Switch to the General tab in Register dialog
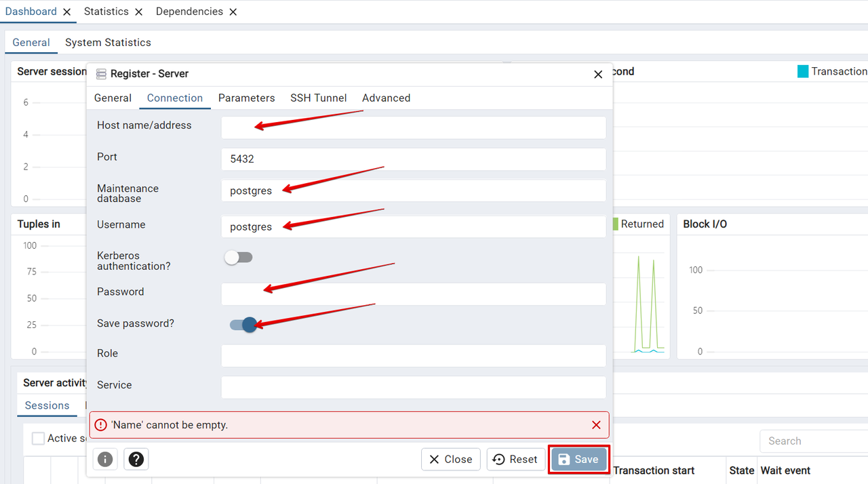 click(x=113, y=98)
